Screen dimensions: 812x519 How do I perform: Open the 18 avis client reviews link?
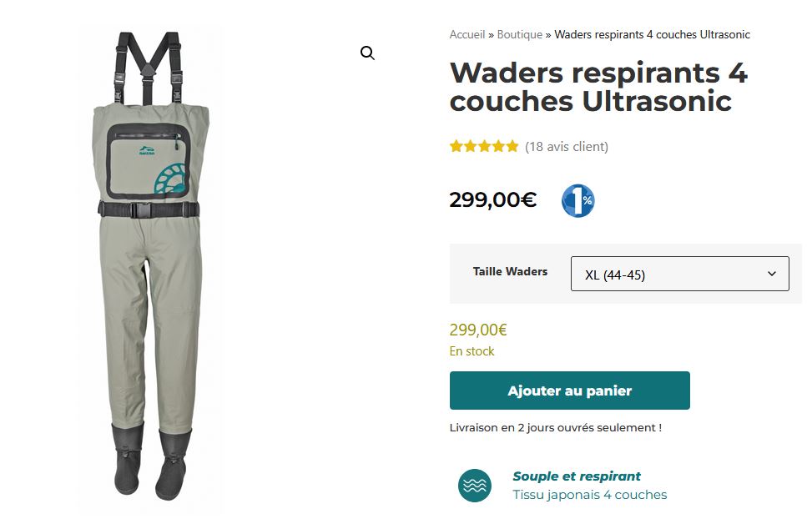coord(567,147)
